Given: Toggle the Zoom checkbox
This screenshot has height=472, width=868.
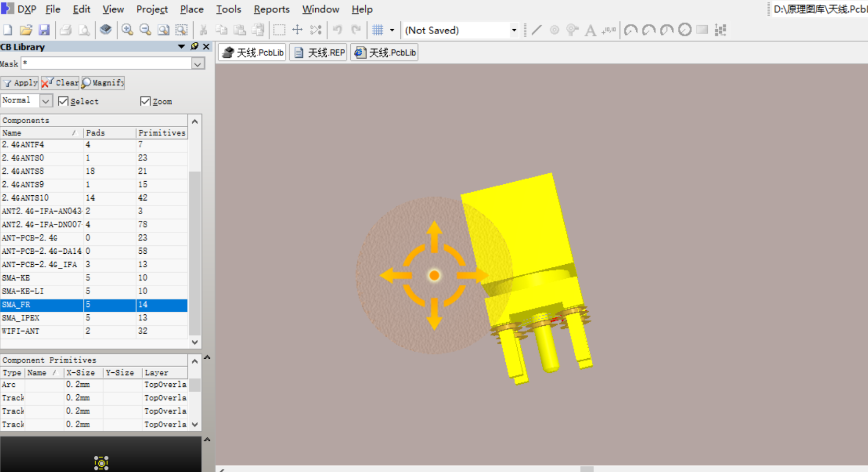Looking at the screenshot, I should point(145,101).
